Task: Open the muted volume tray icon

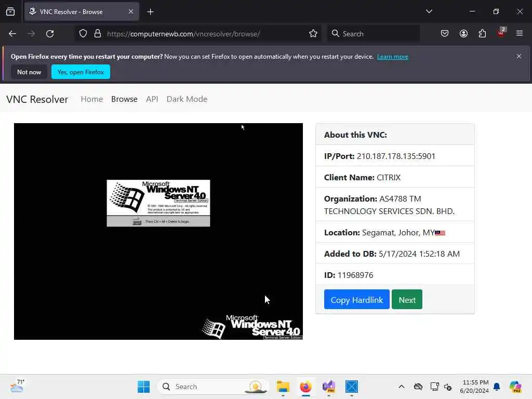Action: coord(448,387)
